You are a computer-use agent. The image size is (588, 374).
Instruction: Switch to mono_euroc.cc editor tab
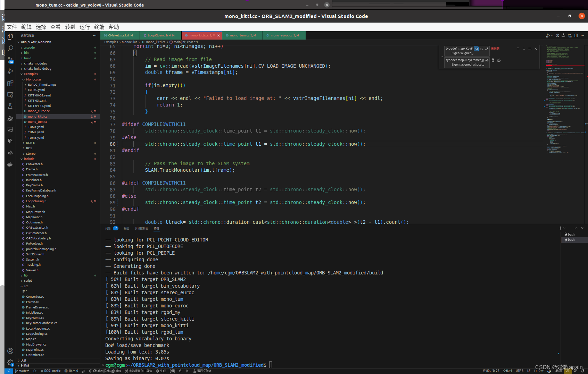(x=284, y=35)
